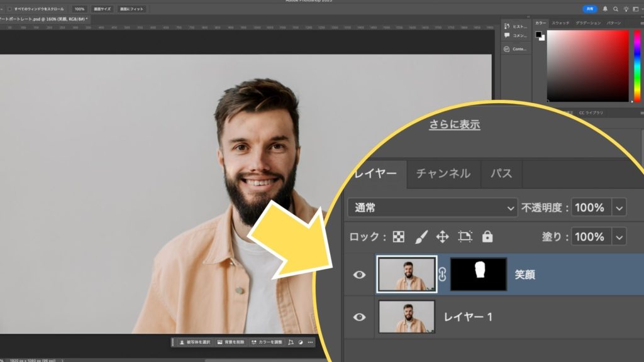Hide レイヤー 1 with its eye icon
This screenshot has height=362, width=644.
pyautogui.click(x=359, y=317)
